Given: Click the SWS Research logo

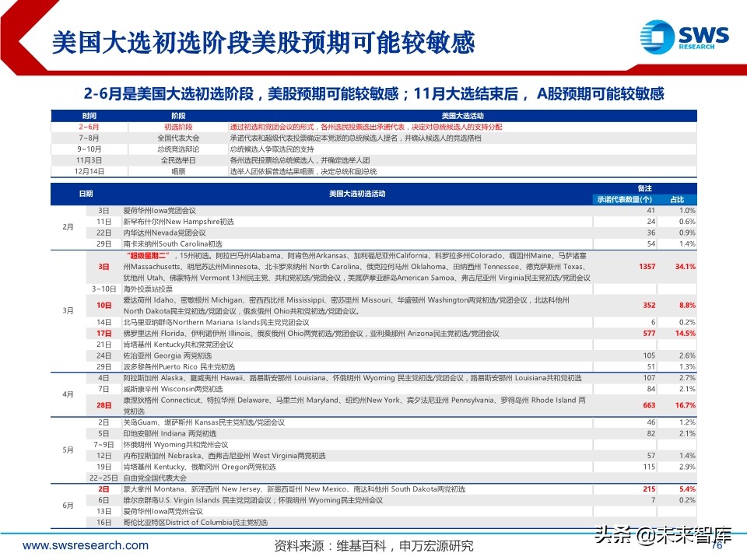Looking at the screenshot, I should click(x=684, y=37).
